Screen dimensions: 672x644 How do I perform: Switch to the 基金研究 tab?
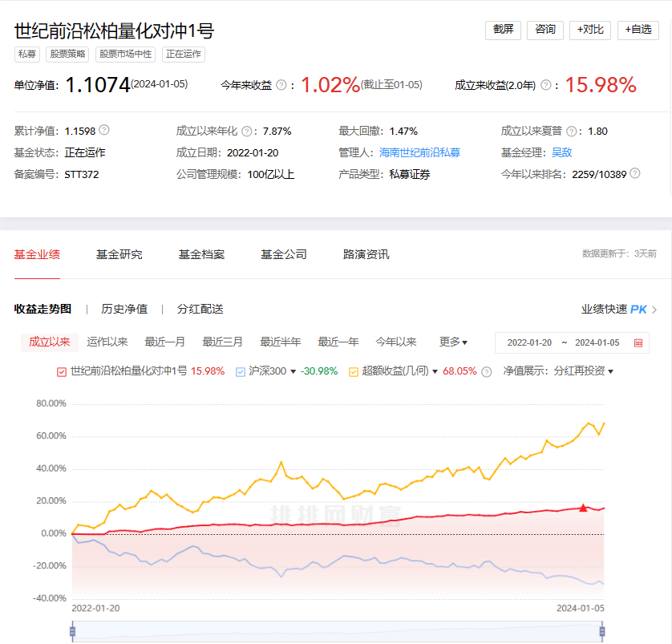click(x=119, y=254)
